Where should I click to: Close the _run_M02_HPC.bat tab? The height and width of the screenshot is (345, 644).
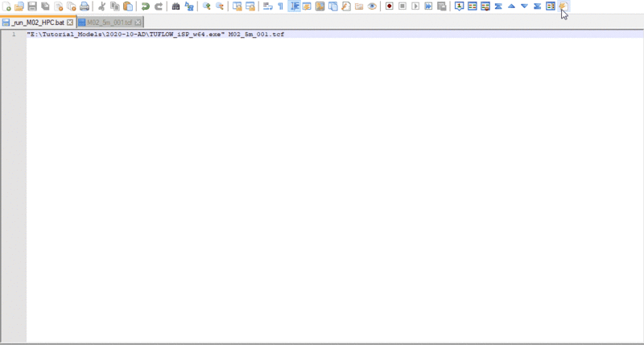70,22
